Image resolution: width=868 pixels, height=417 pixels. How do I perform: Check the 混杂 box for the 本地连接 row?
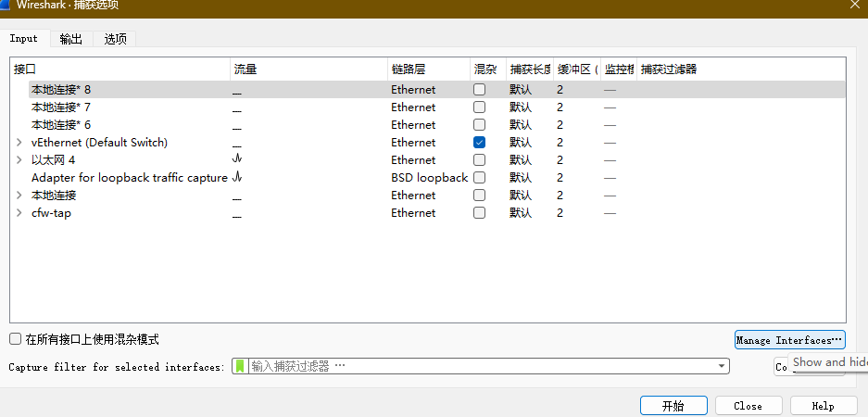coord(480,196)
